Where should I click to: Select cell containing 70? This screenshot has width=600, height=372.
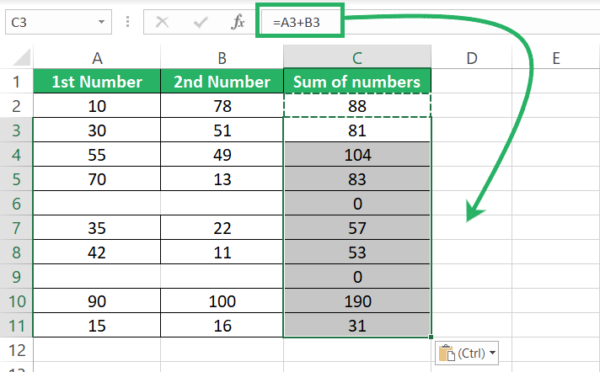[x=97, y=179]
